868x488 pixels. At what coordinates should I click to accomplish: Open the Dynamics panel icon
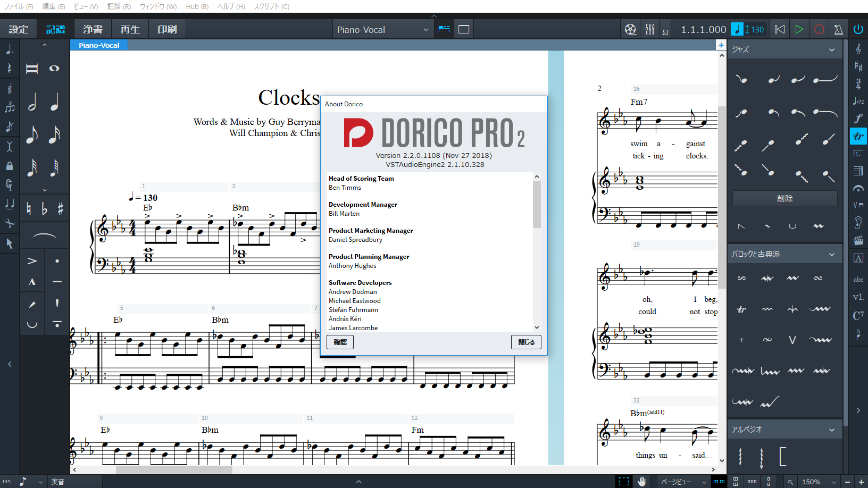pos(858,118)
